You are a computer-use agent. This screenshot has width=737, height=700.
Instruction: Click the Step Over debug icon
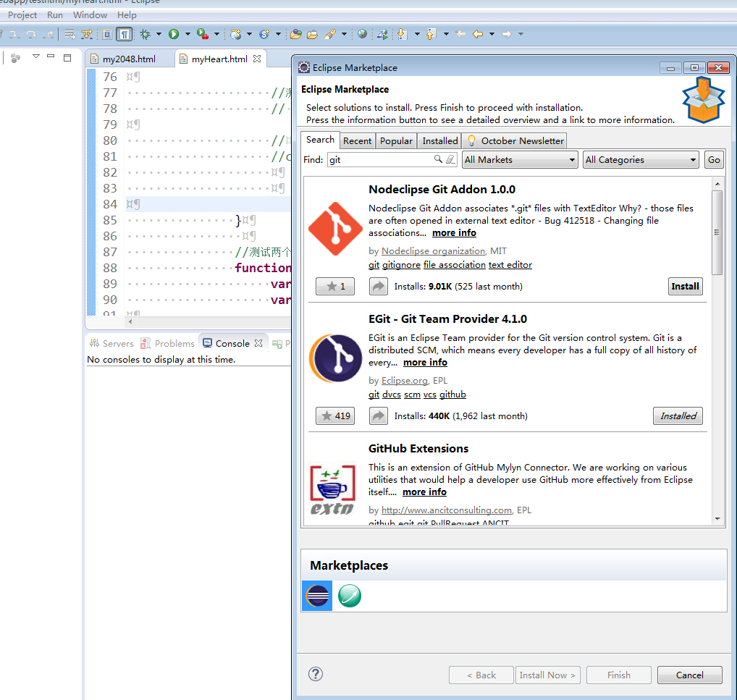[31, 34]
